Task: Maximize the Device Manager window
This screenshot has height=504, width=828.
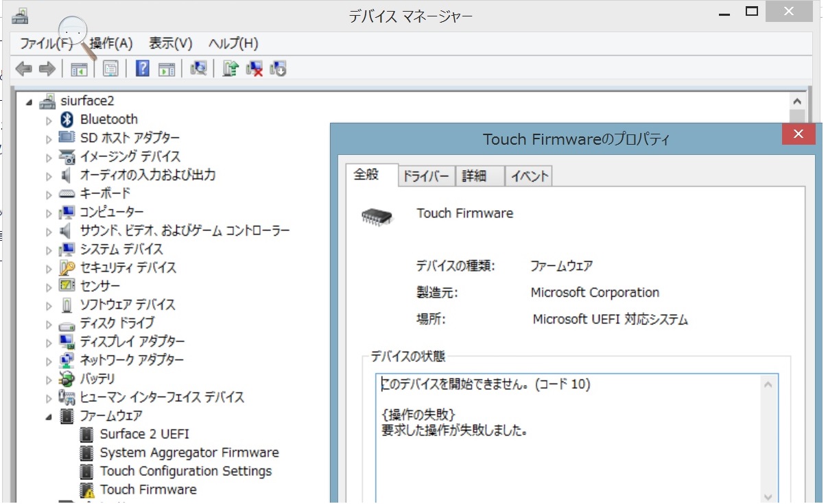Action: coord(752,12)
